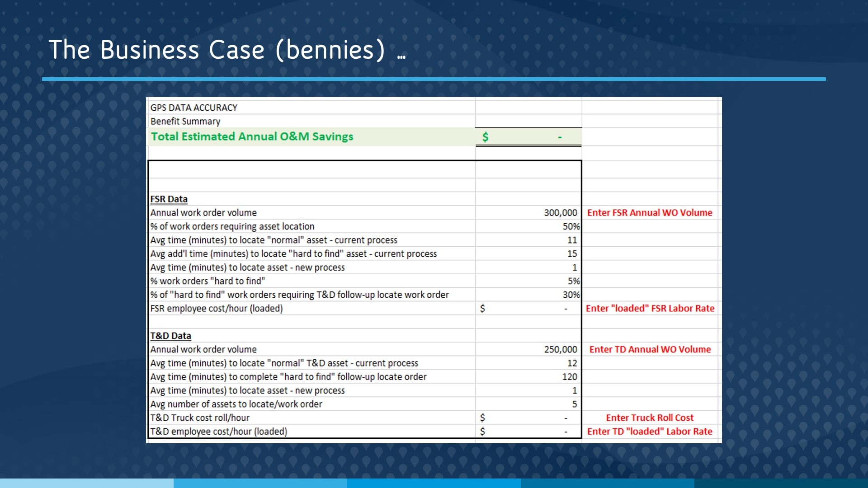Click the value 5 for assets per work order
Image resolution: width=868 pixels, height=488 pixels.
click(x=575, y=404)
